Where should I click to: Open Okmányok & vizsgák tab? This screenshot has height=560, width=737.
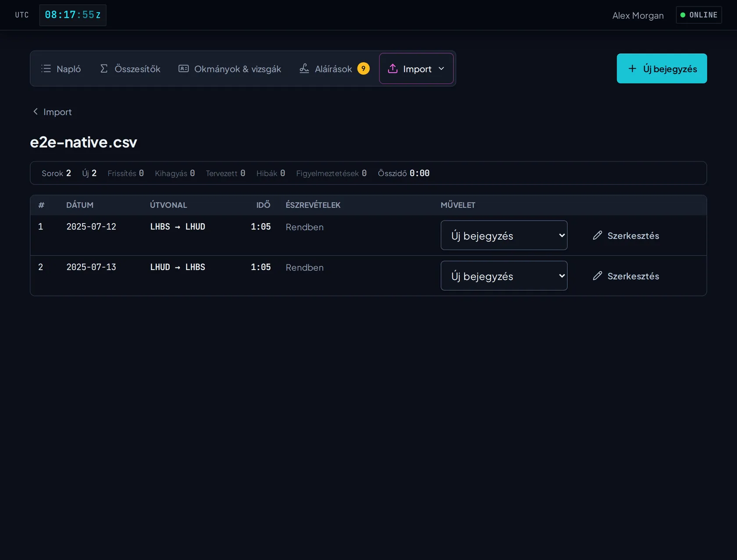tap(229, 69)
